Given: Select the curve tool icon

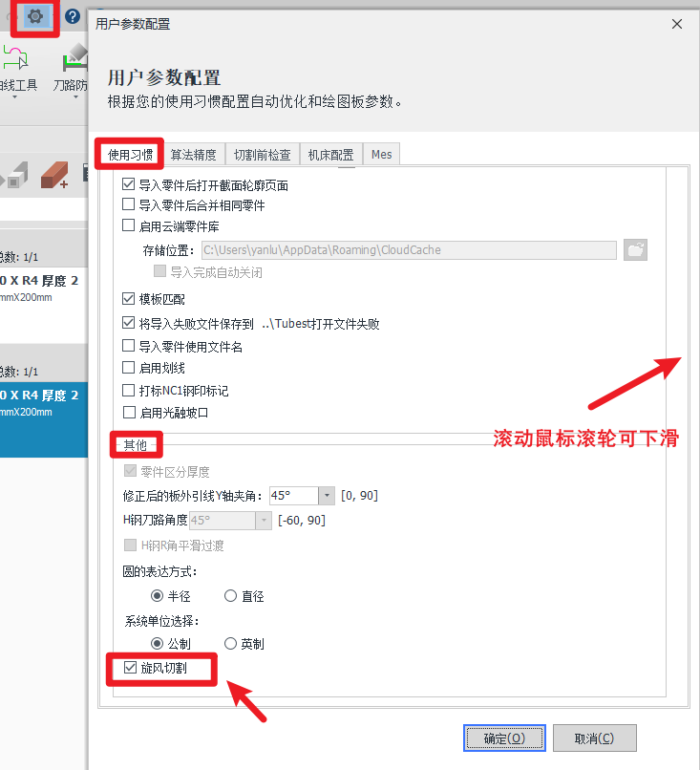Looking at the screenshot, I should point(14,58).
